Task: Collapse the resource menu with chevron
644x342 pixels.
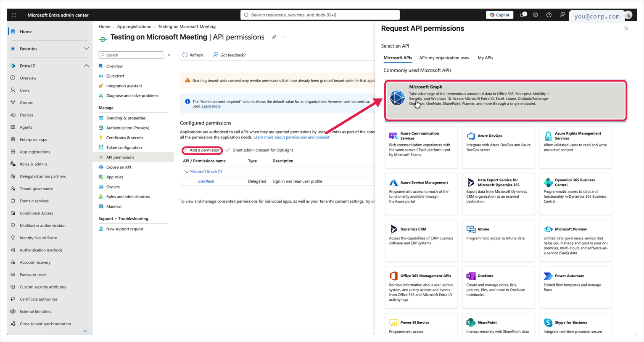Action: coord(169,55)
